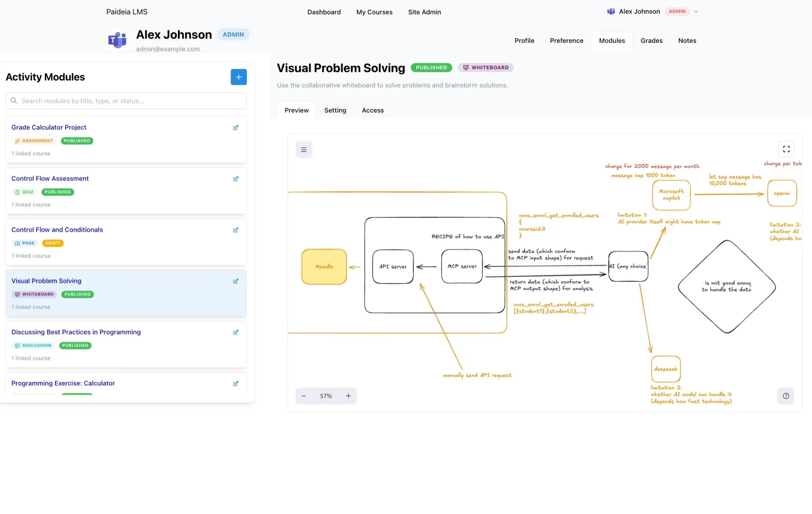The height and width of the screenshot is (514, 812).
Task: Zoom out the whiteboard canvas
Action: pyautogui.click(x=304, y=396)
